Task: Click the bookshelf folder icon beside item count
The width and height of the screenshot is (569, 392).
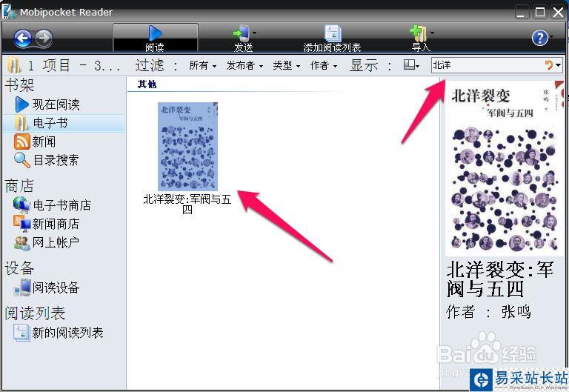Action: tap(14, 65)
